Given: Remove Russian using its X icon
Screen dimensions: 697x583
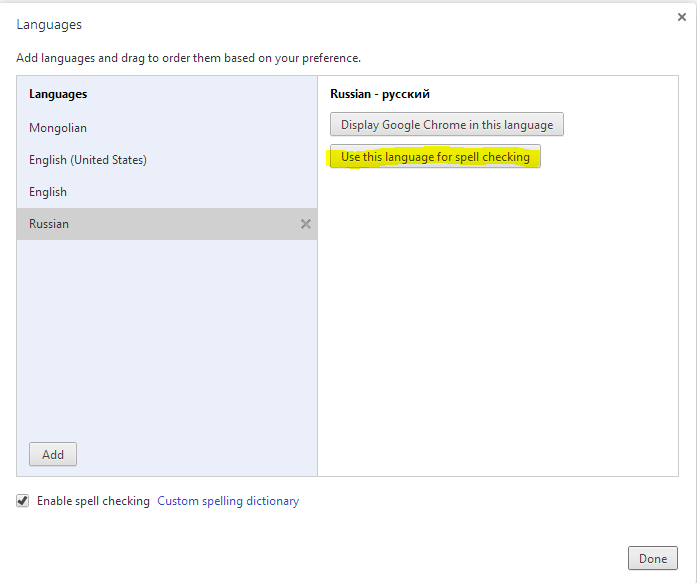Looking at the screenshot, I should click(306, 224).
